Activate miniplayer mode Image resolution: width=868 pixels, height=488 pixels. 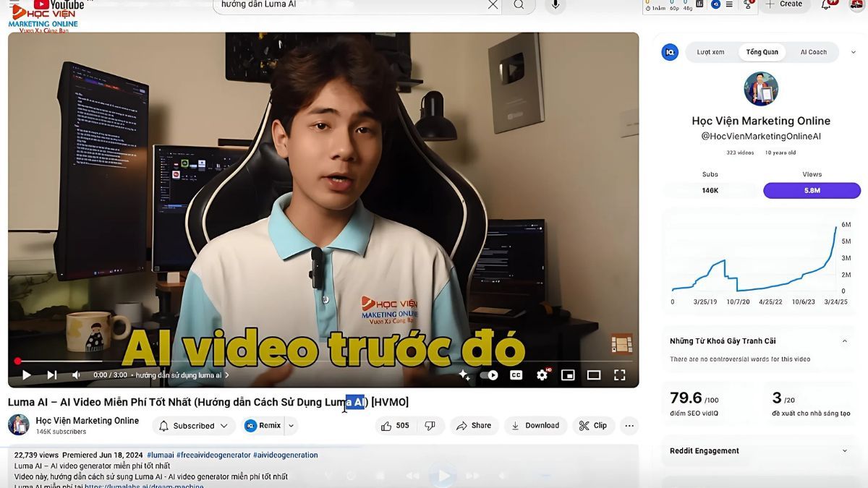click(568, 374)
